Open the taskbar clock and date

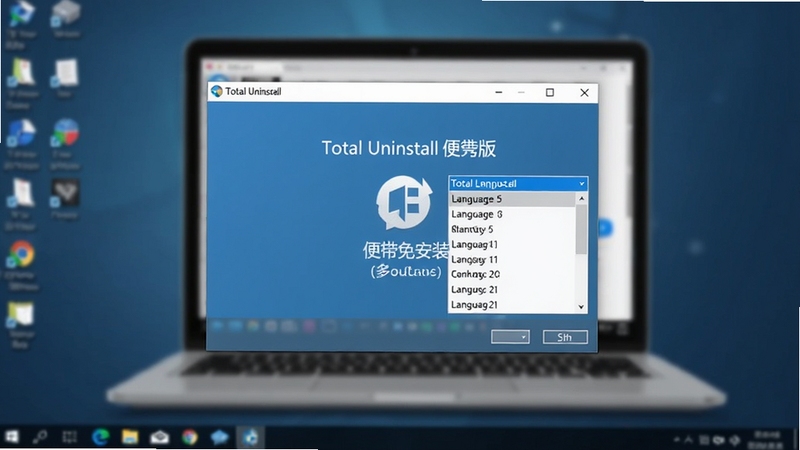[x=766, y=439]
